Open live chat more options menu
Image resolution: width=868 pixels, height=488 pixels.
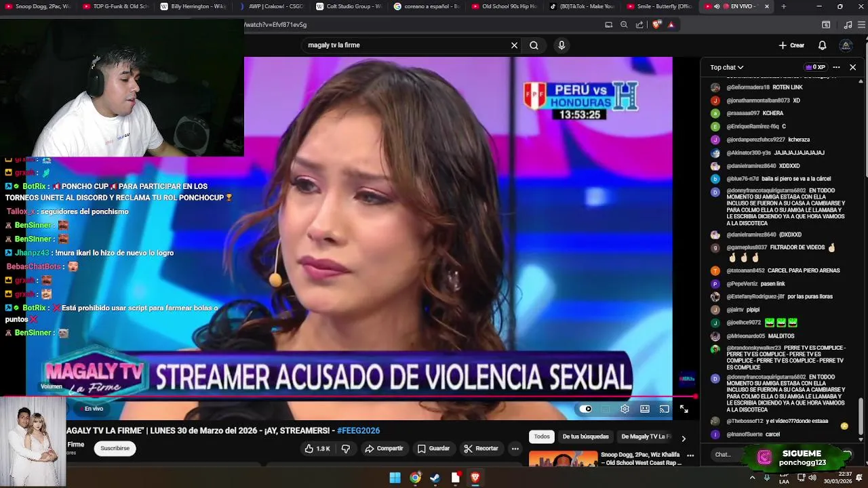coord(836,67)
